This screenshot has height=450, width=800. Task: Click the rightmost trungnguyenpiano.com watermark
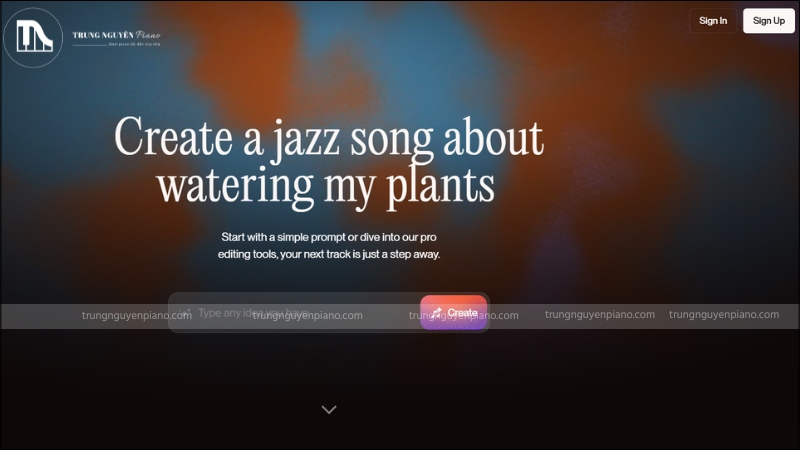click(x=724, y=314)
